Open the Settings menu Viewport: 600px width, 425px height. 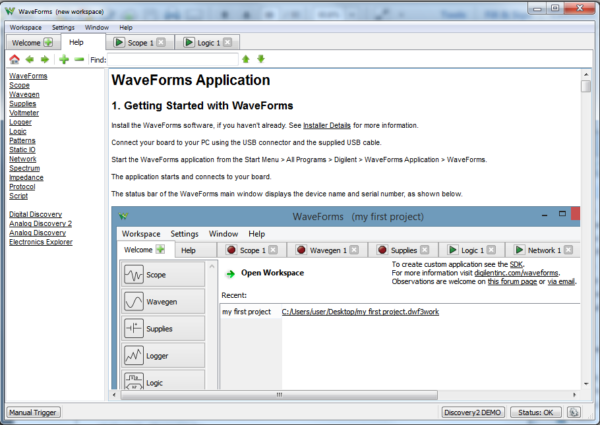[63, 28]
